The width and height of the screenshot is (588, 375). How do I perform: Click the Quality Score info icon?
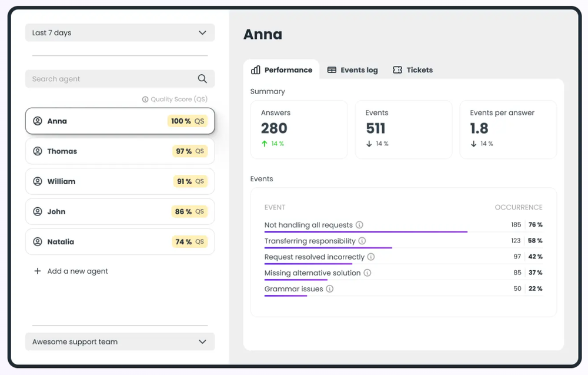(x=145, y=99)
